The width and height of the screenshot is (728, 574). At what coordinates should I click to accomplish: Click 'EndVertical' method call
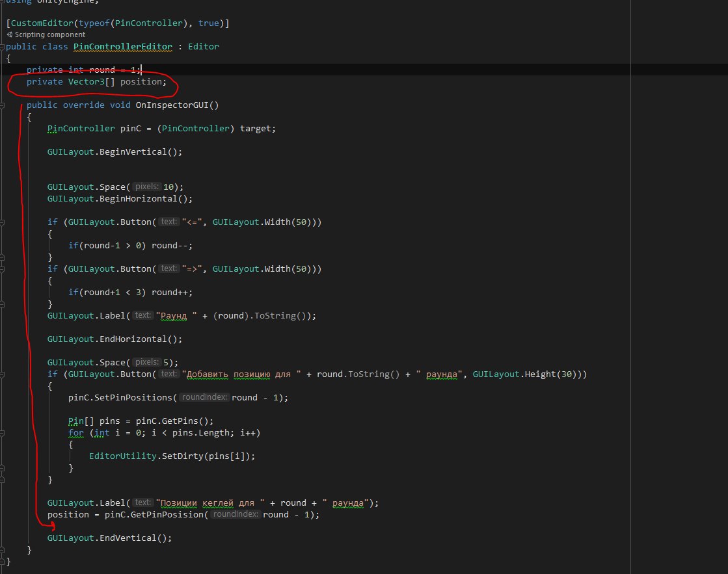(128, 538)
